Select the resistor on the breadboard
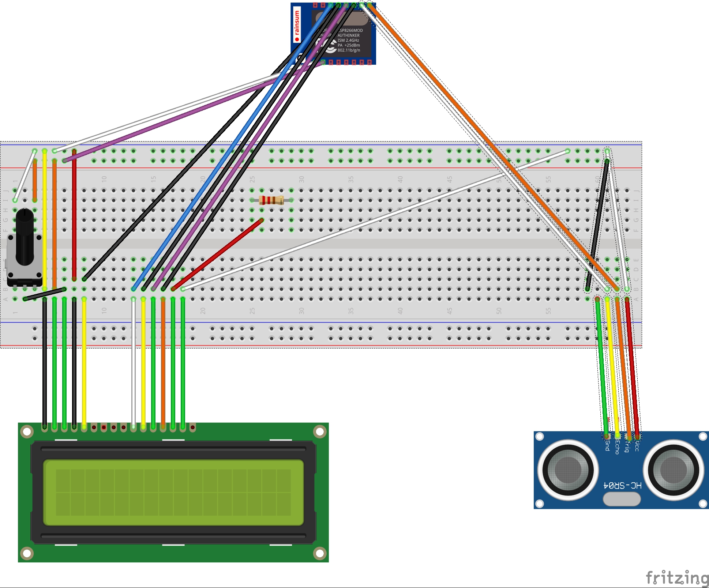This screenshot has width=709, height=588. point(271,200)
